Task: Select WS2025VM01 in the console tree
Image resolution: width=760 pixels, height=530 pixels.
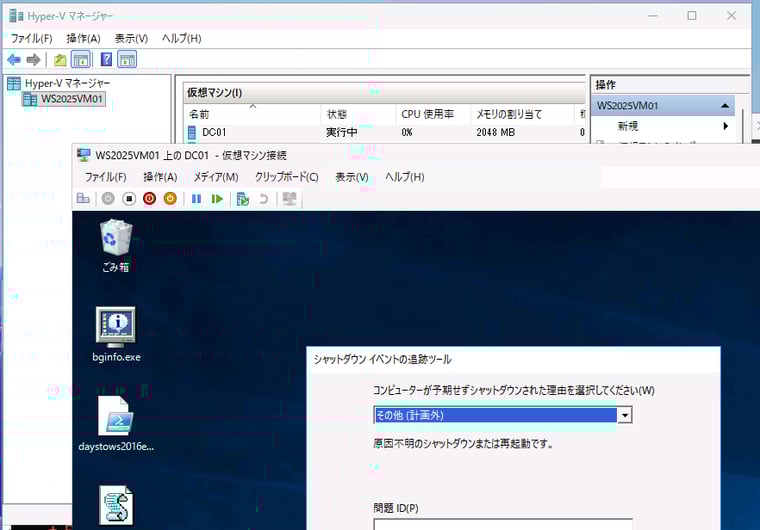Action: (71, 99)
